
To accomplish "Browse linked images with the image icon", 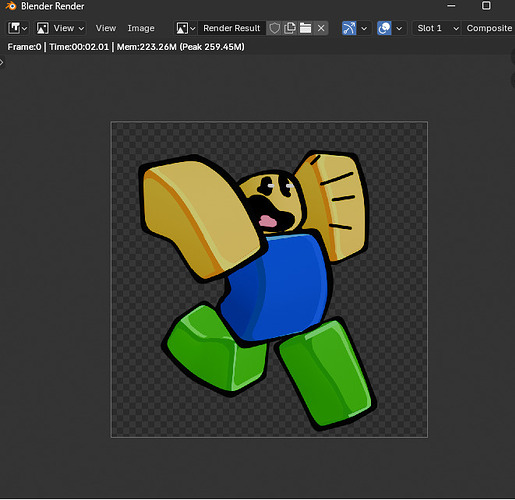I will point(185,28).
